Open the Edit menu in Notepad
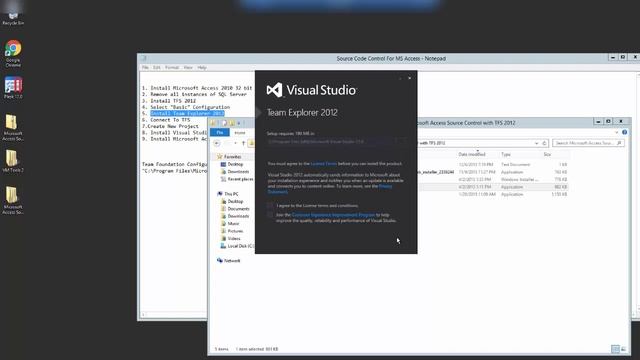The image size is (640, 360). click(x=157, y=67)
